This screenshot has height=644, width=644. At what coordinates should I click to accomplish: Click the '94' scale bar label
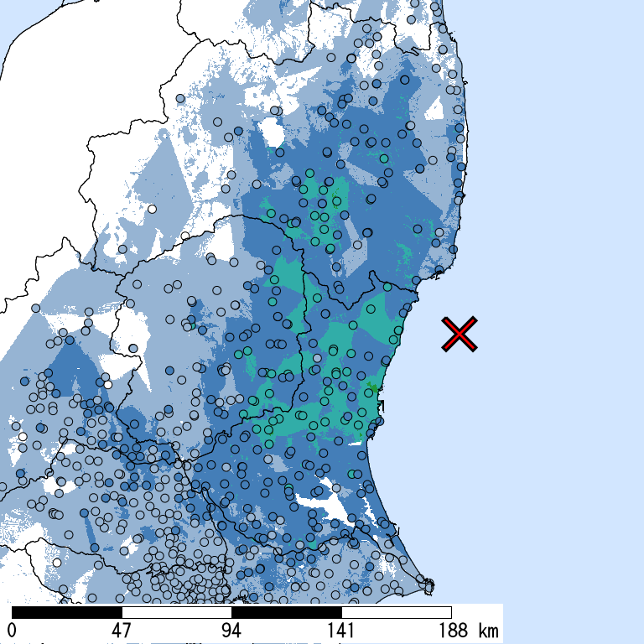click(231, 631)
